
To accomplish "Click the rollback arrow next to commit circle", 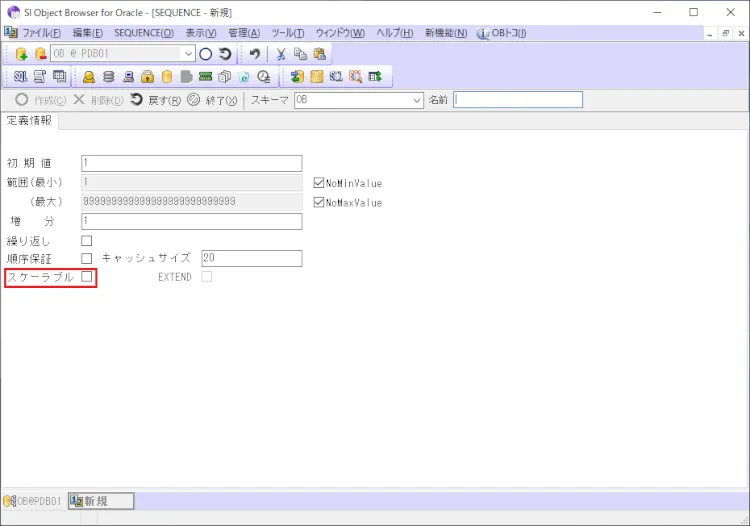I will click(x=225, y=54).
